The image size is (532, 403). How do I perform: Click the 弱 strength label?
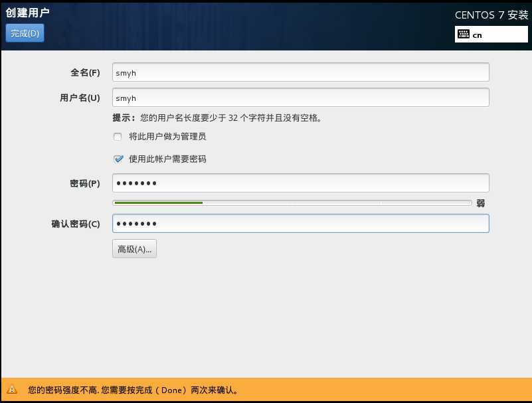[x=480, y=203]
